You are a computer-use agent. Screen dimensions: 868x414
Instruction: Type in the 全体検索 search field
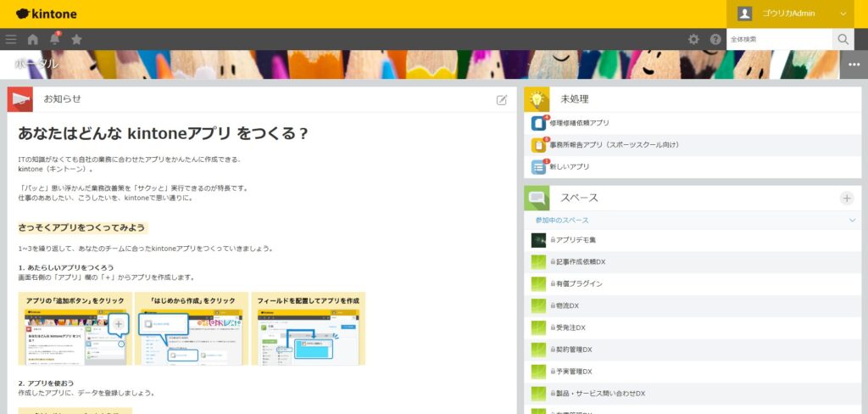(780, 39)
